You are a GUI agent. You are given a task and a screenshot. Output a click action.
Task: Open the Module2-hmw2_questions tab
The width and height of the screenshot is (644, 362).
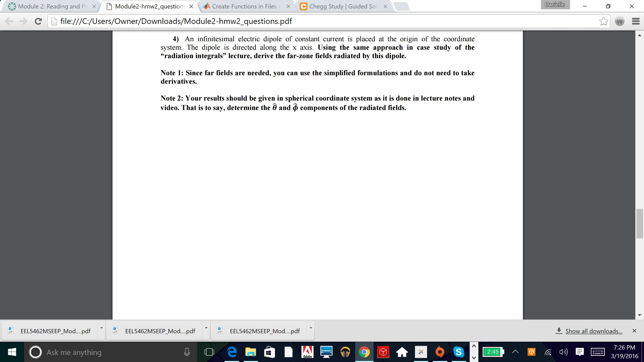(x=149, y=6)
